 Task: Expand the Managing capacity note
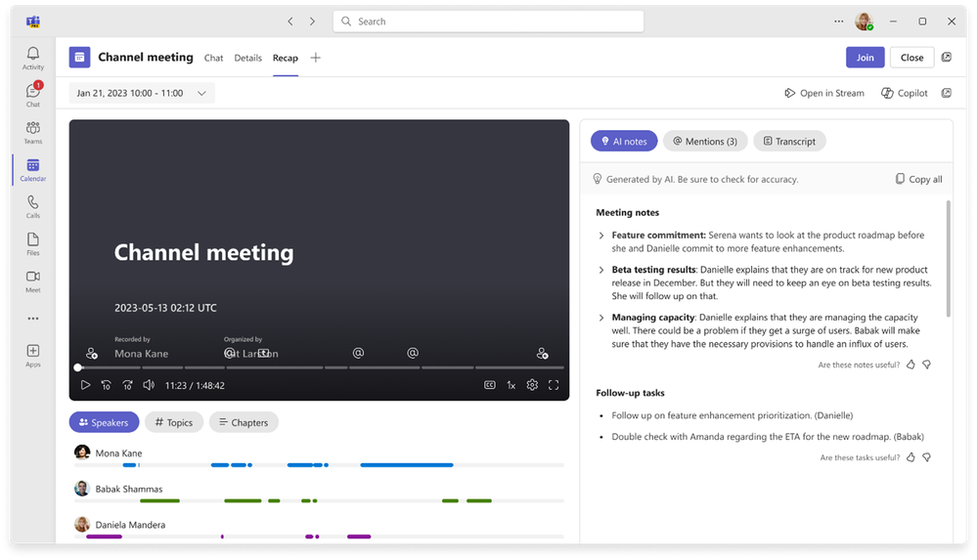click(x=601, y=318)
